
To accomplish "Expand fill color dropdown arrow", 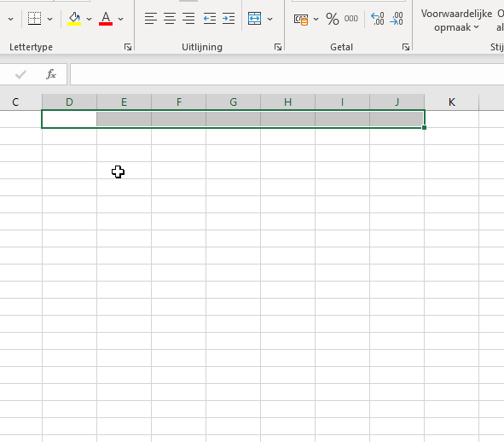I will click(89, 19).
